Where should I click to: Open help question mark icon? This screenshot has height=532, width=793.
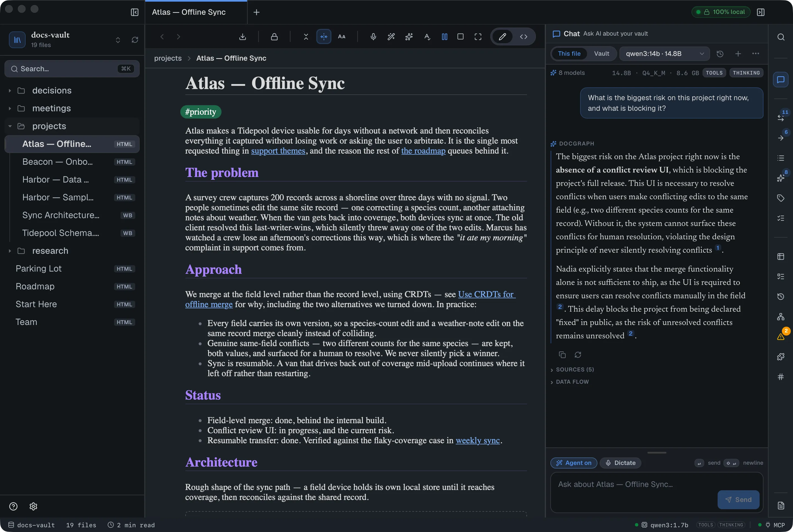coord(13,506)
